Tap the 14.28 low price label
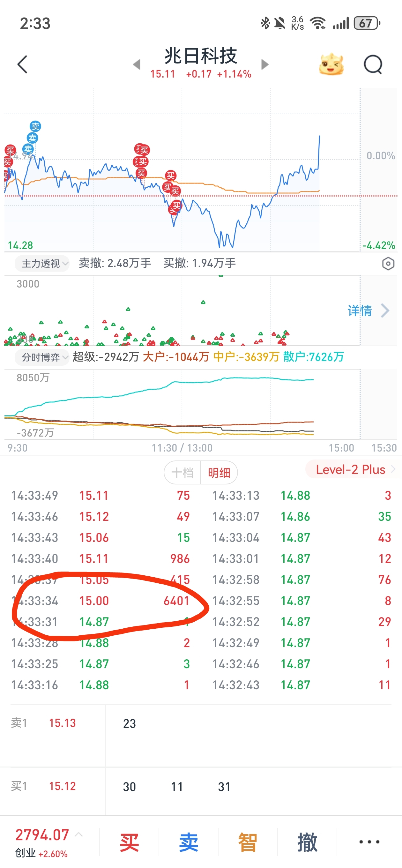 tap(20, 245)
